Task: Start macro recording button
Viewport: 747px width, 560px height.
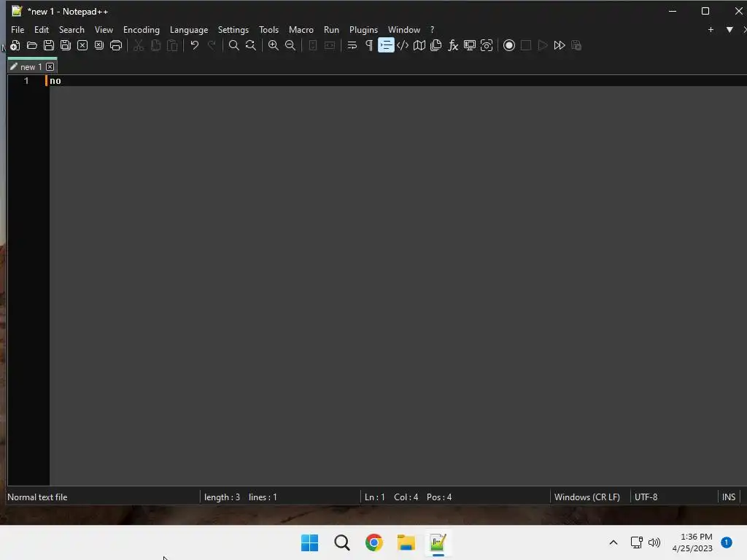Action: (509, 46)
